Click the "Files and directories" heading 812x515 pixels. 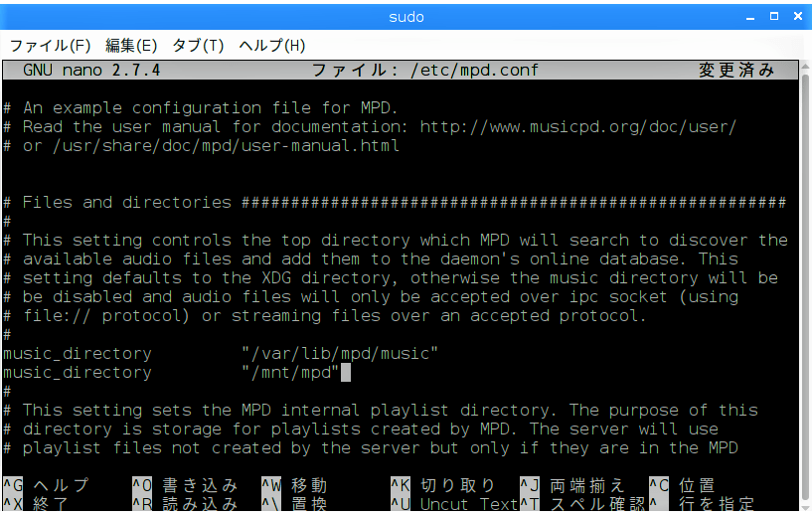pyautogui.click(x=127, y=203)
